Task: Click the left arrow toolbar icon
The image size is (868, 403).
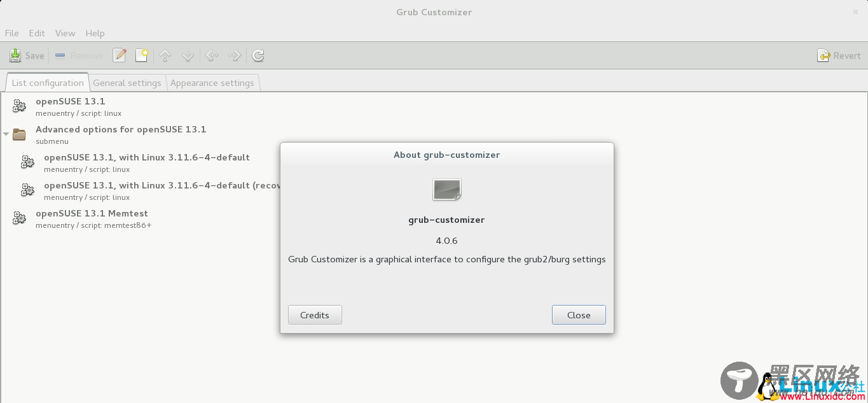Action: [212, 56]
